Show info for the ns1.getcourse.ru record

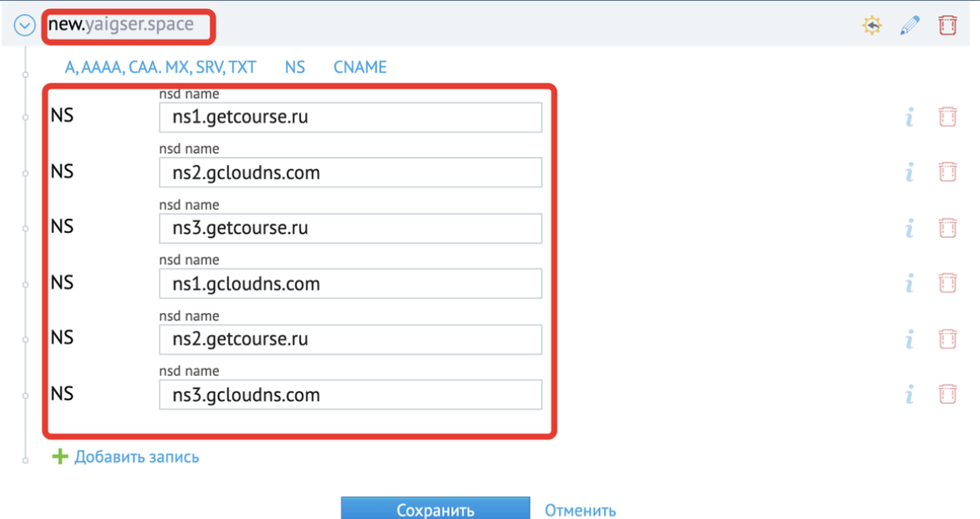[910, 117]
